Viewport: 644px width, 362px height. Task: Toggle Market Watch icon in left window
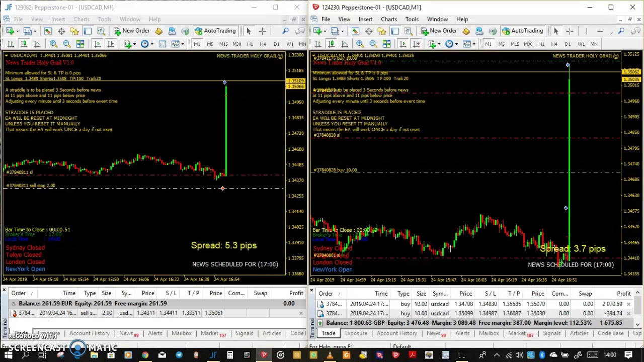pyautogui.click(x=48, y=31)
